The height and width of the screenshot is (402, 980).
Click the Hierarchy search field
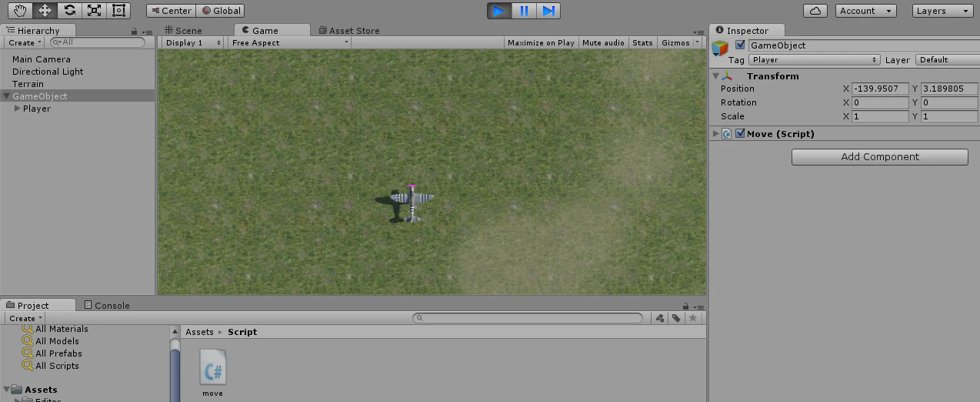(98, 42)
